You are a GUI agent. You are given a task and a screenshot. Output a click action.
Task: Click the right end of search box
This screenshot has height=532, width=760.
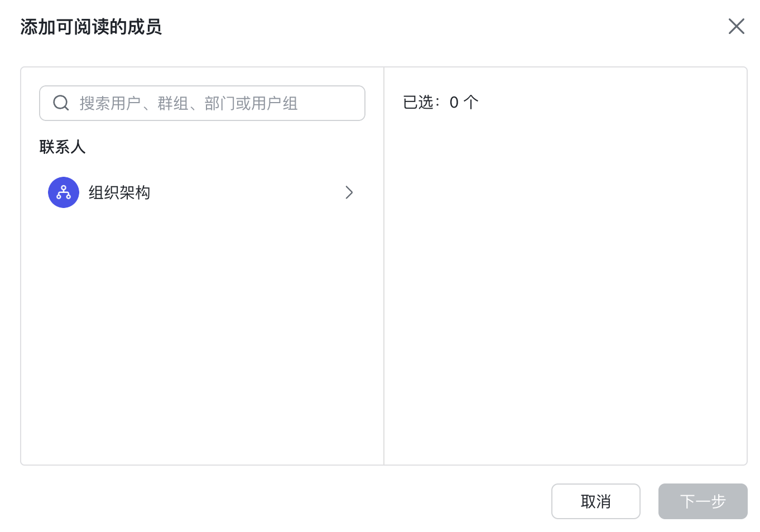point(346,103)
